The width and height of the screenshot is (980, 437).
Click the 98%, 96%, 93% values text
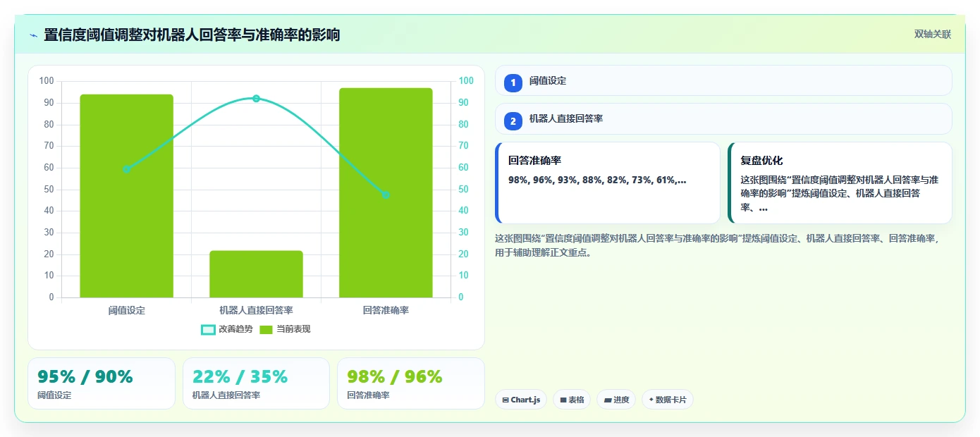(597, 180)
